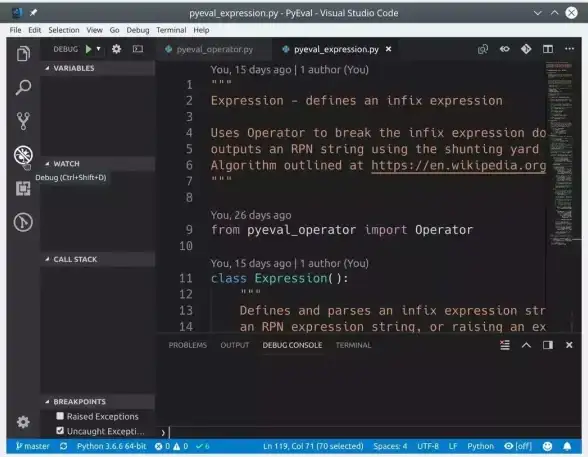The width and height of the screenshot is (588, 457).
Task: Click the master git branch indicator
Action: click(x=32, y=446)
